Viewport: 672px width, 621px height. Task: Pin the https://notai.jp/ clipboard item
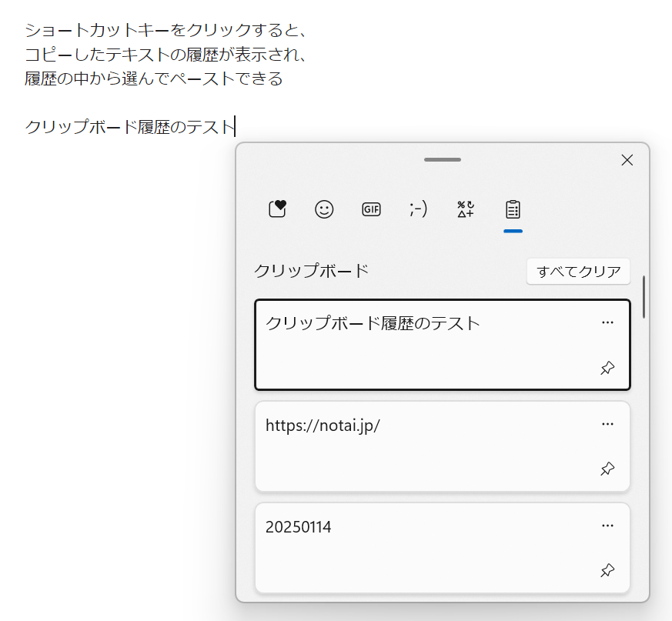(x=607, y=469)
